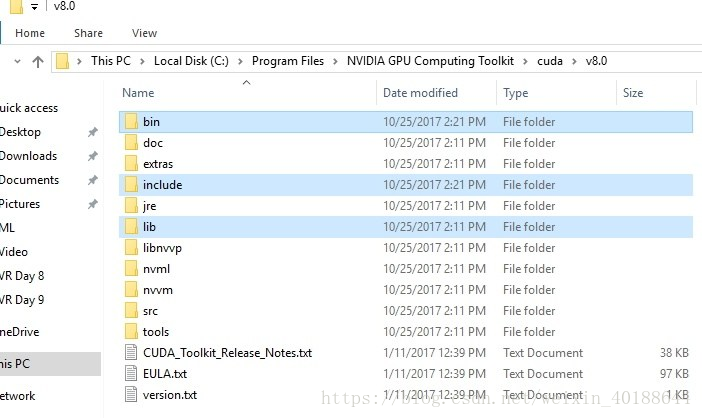Click the pin icon next to Pictures
The width and height of the screenshot is (702, 418).
[92, 204]
